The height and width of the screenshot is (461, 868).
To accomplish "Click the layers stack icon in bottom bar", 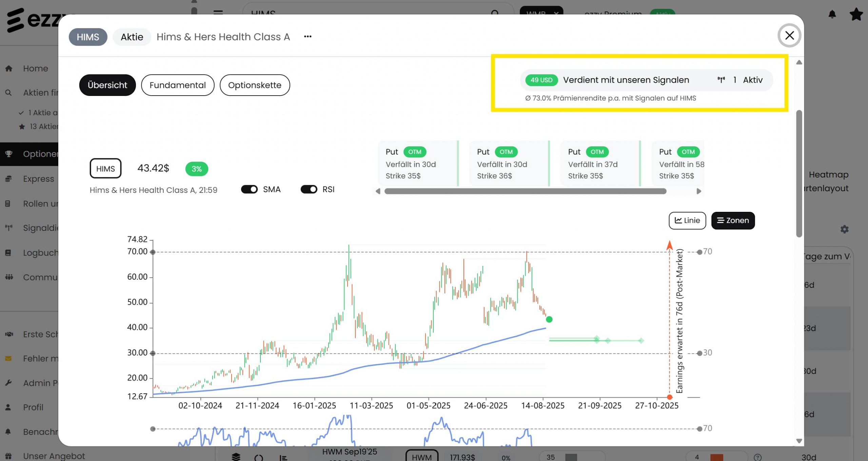I will tap(236, 457).
